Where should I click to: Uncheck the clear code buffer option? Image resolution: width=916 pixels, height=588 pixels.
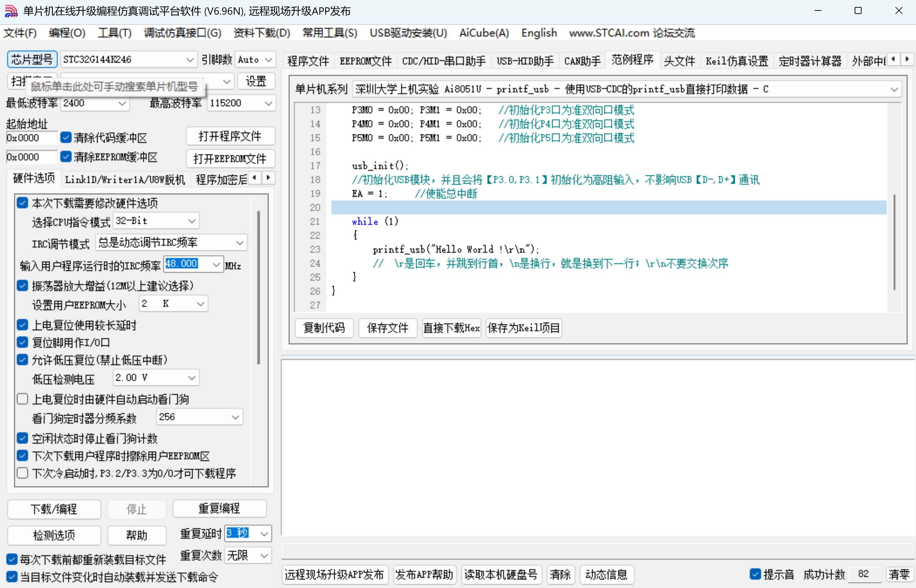[x=66, y=137]
